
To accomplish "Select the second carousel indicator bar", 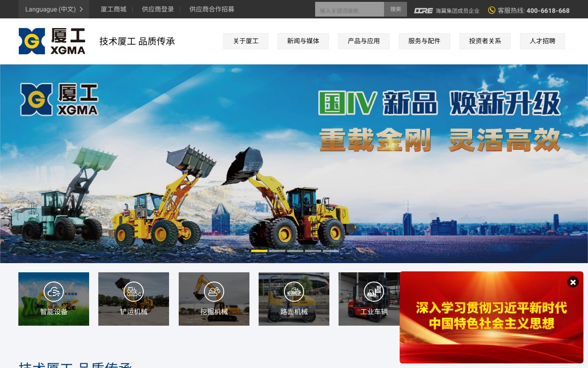I will click(277, 251).
